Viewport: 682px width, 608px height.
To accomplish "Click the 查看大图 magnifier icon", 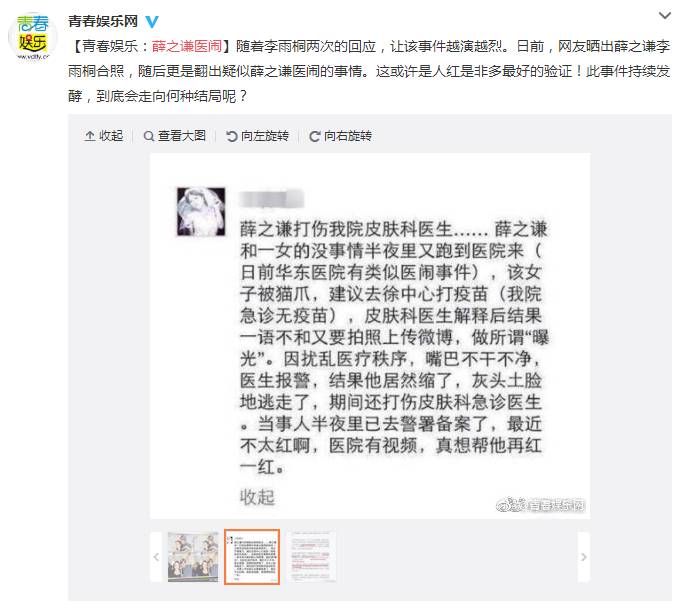I will coord(149,137).
